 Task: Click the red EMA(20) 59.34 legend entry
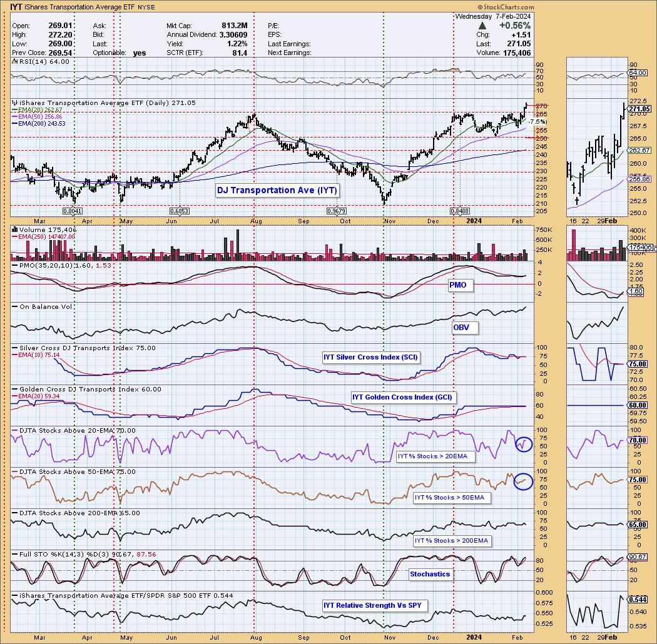tap(39, 396)
